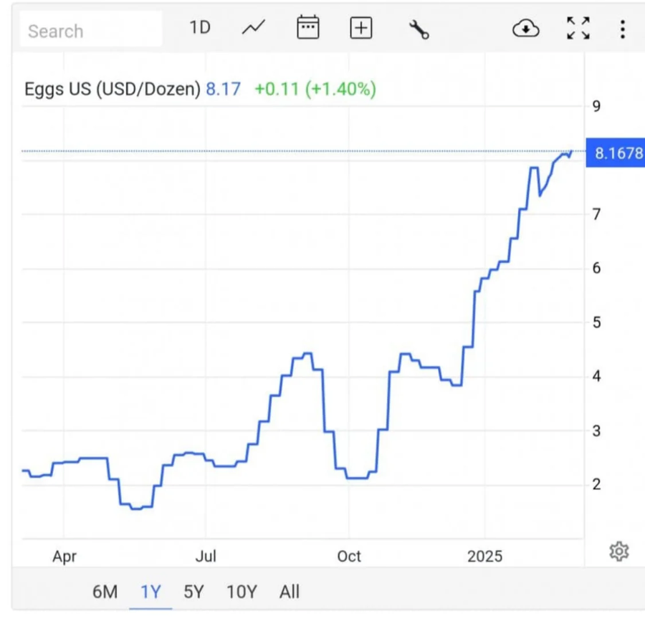Open the 1D interval selector
Screen dimensions: 645x644
click(200, 28)
